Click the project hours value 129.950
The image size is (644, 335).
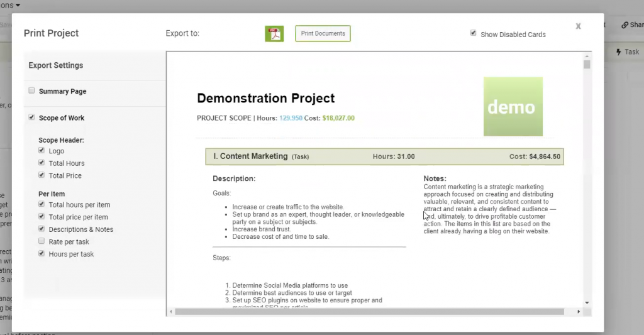291,118
